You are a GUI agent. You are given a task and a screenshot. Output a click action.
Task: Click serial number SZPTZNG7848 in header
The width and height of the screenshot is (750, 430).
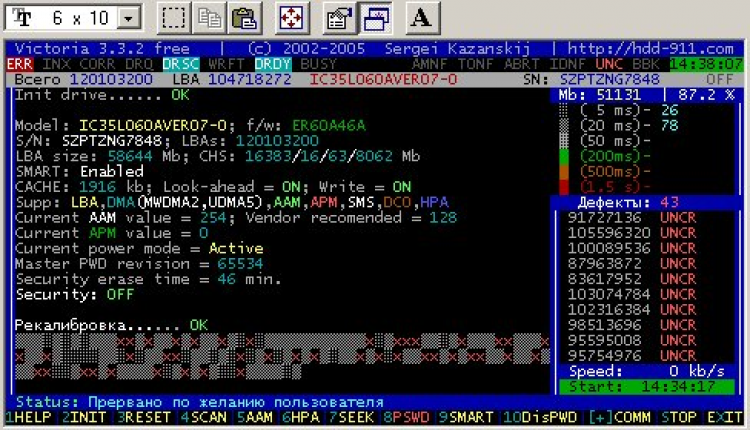click(x=610, y=79)
